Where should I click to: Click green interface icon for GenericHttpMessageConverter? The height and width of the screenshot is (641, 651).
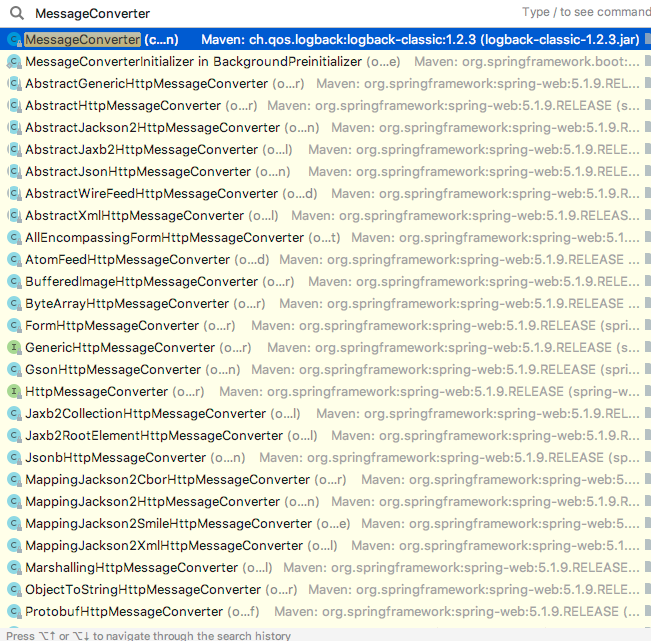pyautogui.click(x=15, y=347)
